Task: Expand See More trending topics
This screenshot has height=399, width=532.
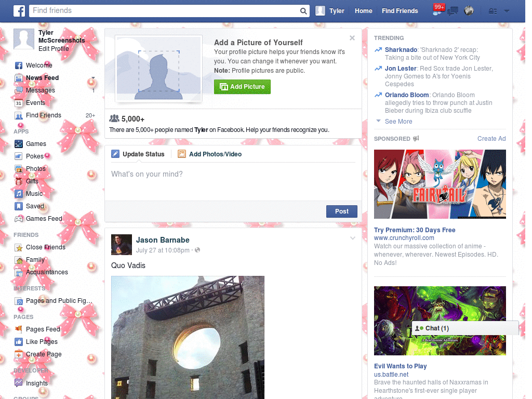Action: (398, 122)
